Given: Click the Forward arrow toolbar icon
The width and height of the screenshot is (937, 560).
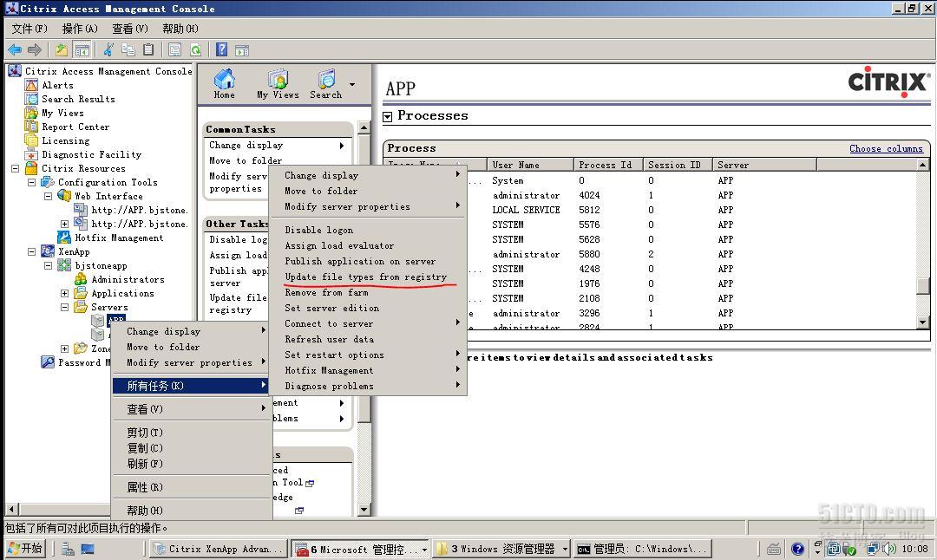Looking at the screenshot, I should point(35,49).
